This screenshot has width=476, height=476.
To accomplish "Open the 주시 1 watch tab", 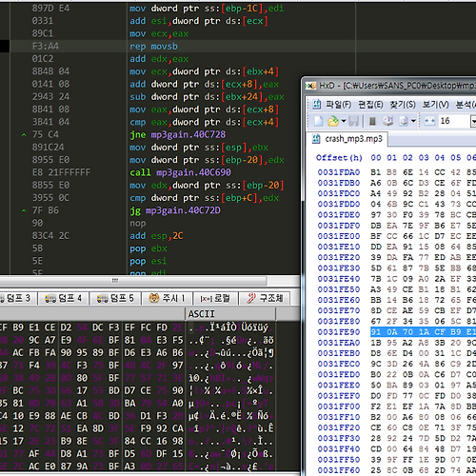I will (167, 298).
